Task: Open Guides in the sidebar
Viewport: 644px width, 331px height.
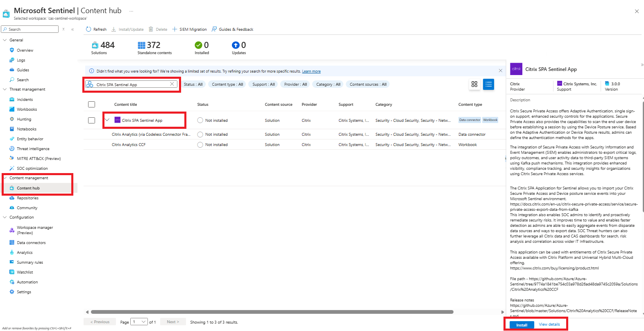Action: coord(23,70)
